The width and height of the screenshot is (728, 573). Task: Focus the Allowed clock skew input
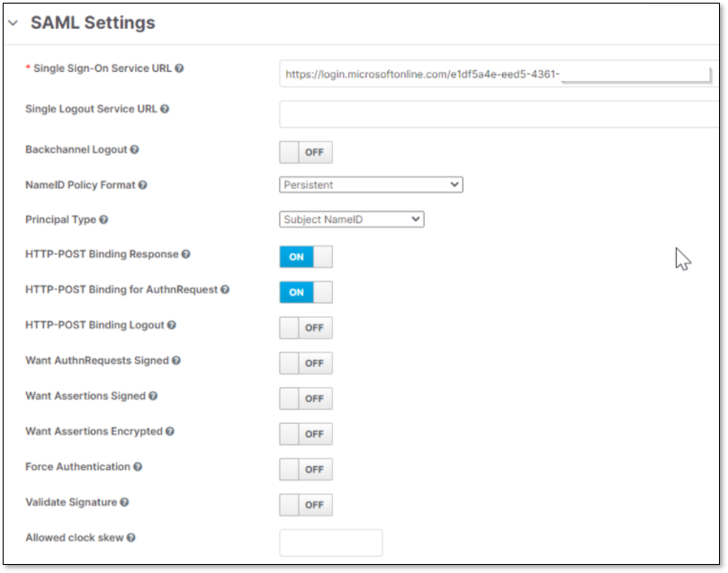pyautogui.click(x=331, y=542)
